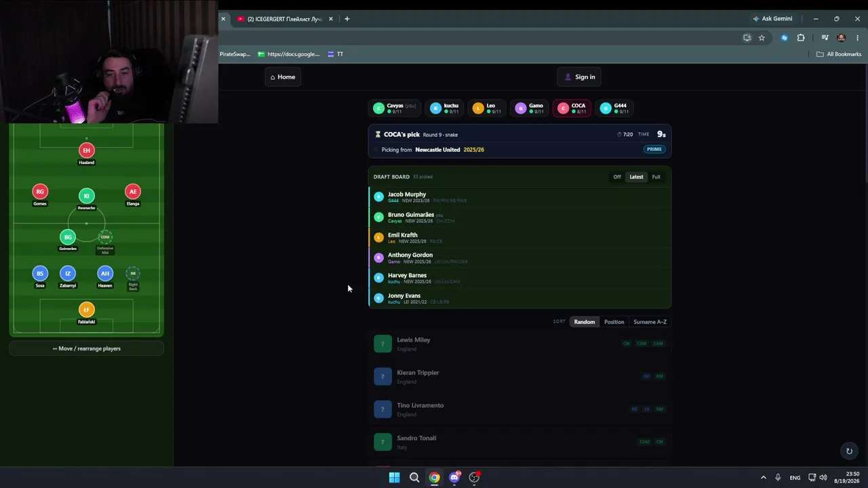
Task: Click the Leo drafter chip
Action: coord(486,108)
